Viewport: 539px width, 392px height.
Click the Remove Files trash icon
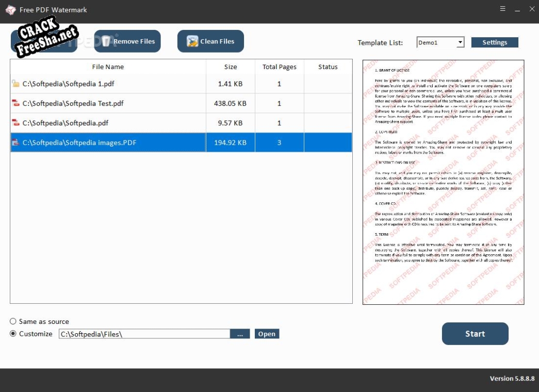[x=107, y=41]
